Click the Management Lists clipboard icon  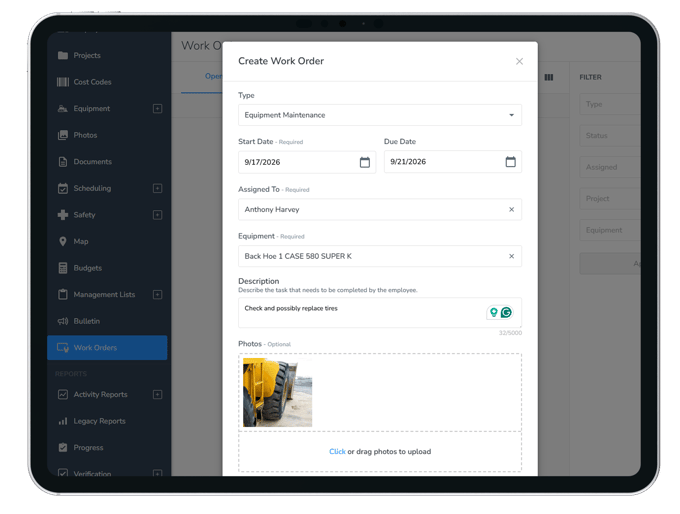tap(63, 295)
